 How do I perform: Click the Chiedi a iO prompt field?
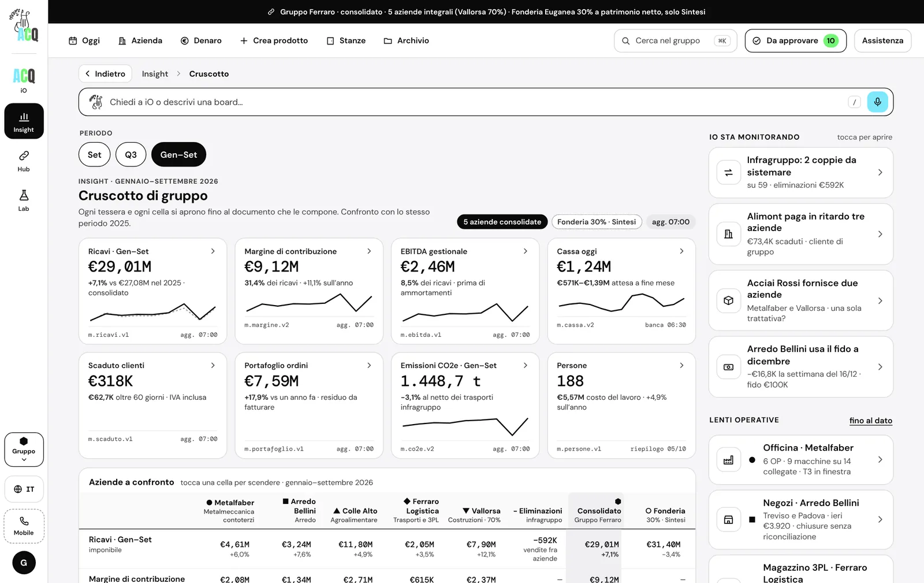486,102
